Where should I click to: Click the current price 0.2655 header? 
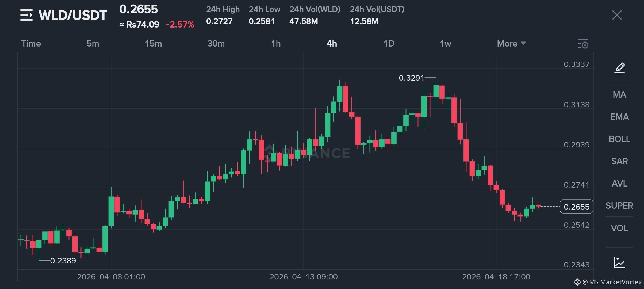(139, 9)
